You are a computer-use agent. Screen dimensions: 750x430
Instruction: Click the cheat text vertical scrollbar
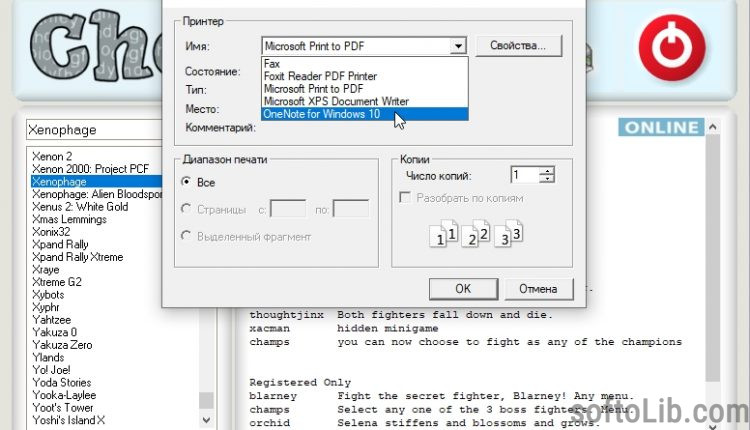(713, 258)
